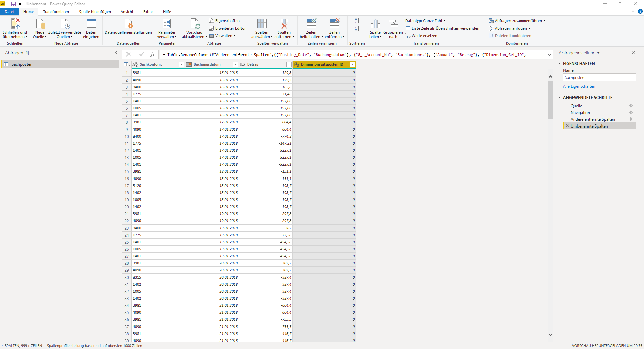Click Werte ersetzen
The width and height of the screenshot is (644, 349).
[x=421, y=36]
